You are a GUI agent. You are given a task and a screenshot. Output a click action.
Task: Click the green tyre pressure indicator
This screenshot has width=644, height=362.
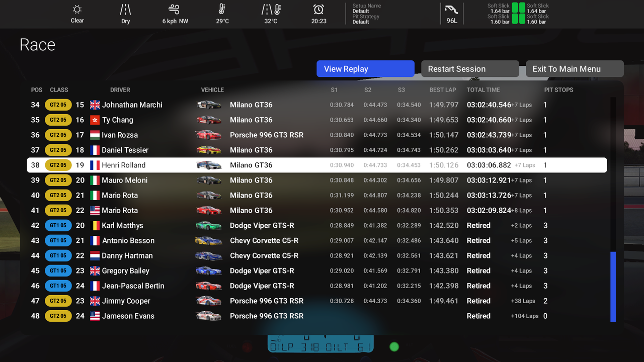pos(518,14)
